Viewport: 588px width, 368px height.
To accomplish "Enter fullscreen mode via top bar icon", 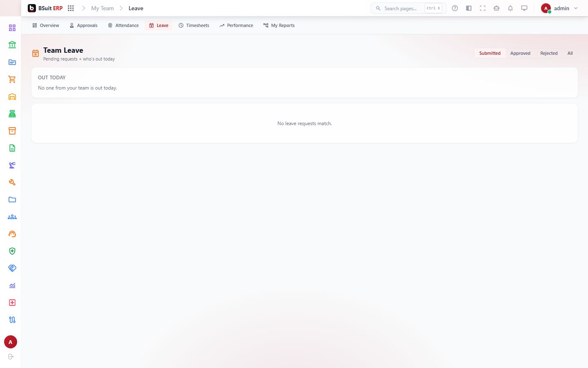I will [x=483, y=8].
